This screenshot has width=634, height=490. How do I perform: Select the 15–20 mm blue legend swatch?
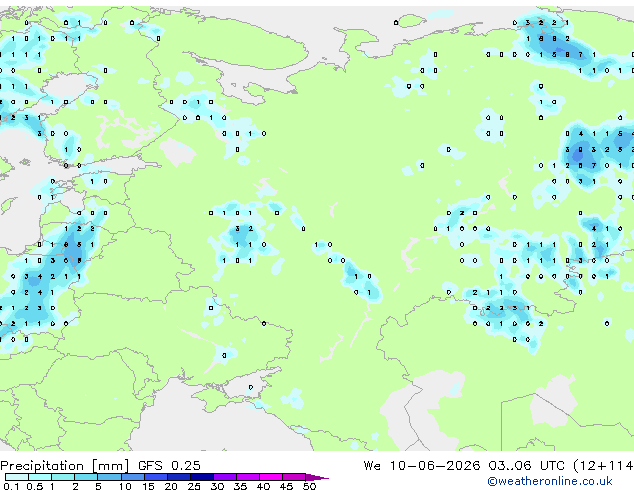(156, 477)
